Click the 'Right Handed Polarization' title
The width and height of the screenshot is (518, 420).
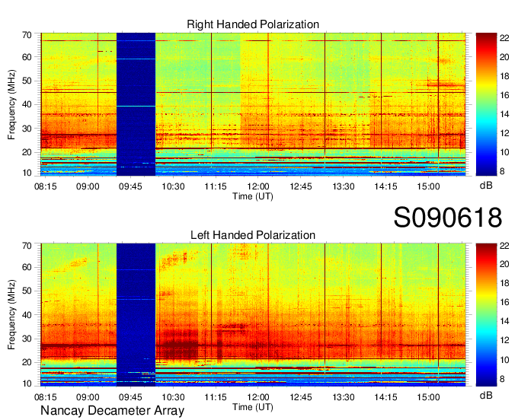(253, 24)
